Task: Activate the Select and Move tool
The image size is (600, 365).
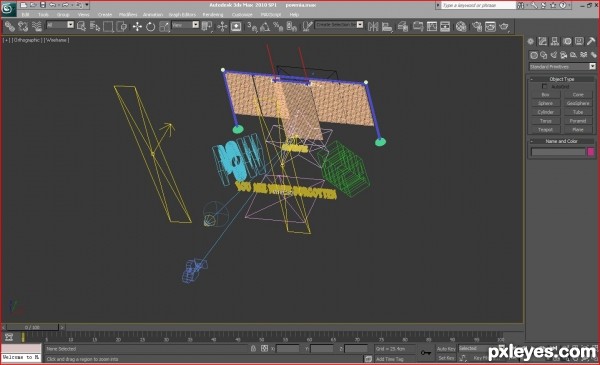Action: (137, 26)
